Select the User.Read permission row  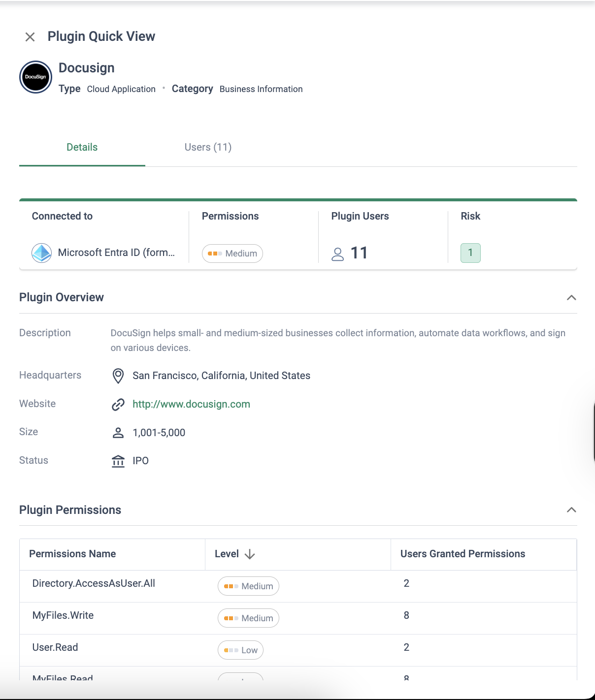click(298, 650)
